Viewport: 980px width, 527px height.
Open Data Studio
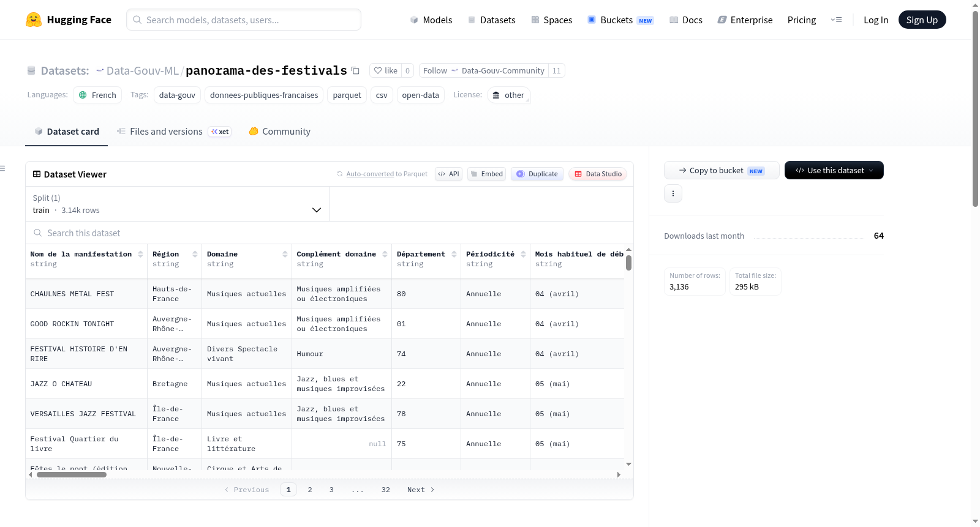pos(597,174)
